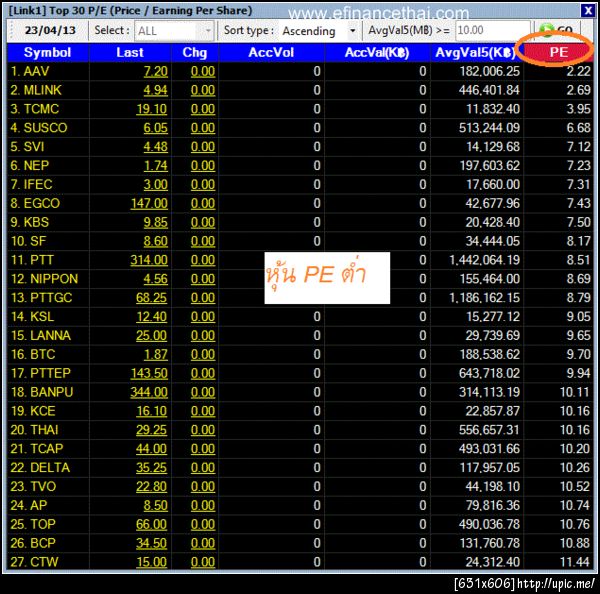
Task: Click the date field 23/04/13
Action: (x=50, y=30)
